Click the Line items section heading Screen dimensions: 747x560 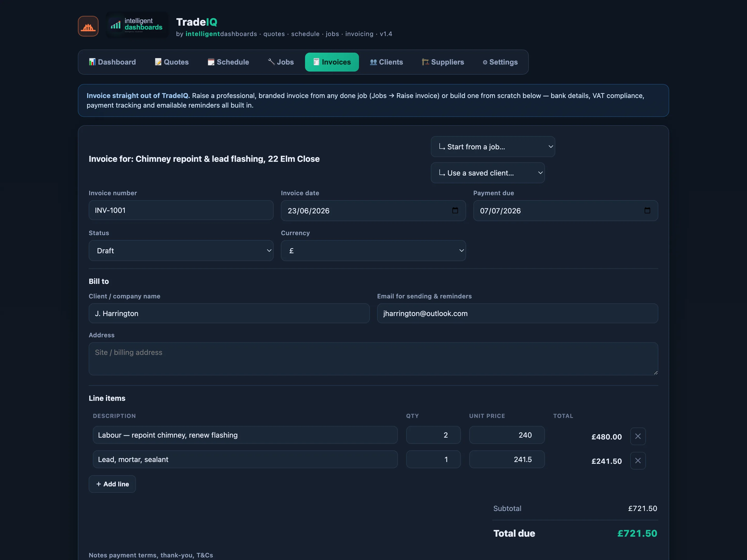tap(107, 398)
